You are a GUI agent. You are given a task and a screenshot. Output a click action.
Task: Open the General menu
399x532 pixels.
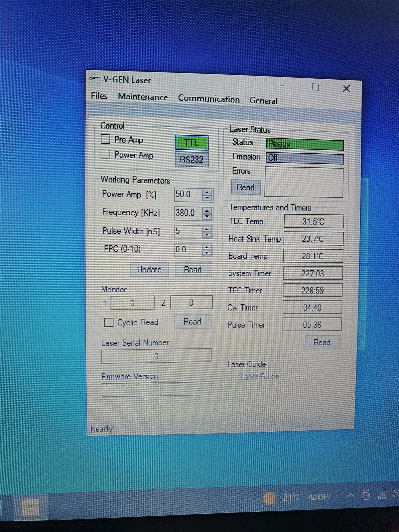click(264, 100)
